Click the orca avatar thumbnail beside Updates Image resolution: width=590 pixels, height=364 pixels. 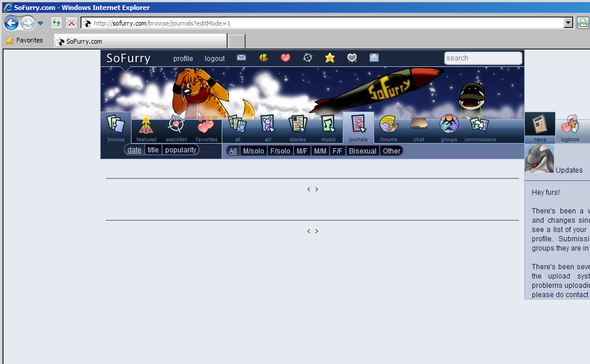pyautogui.click(x=539, y=159)
